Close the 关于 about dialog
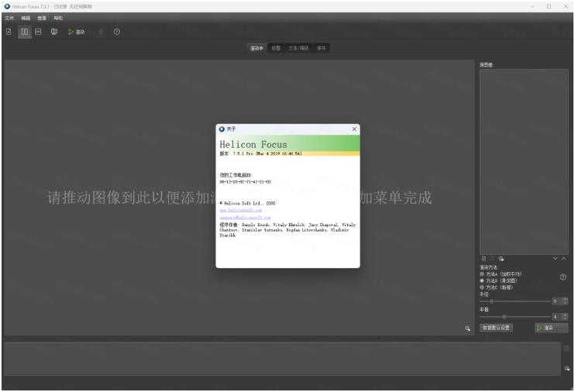Viewport: 575px width, 392px height. tap(354, 129)
